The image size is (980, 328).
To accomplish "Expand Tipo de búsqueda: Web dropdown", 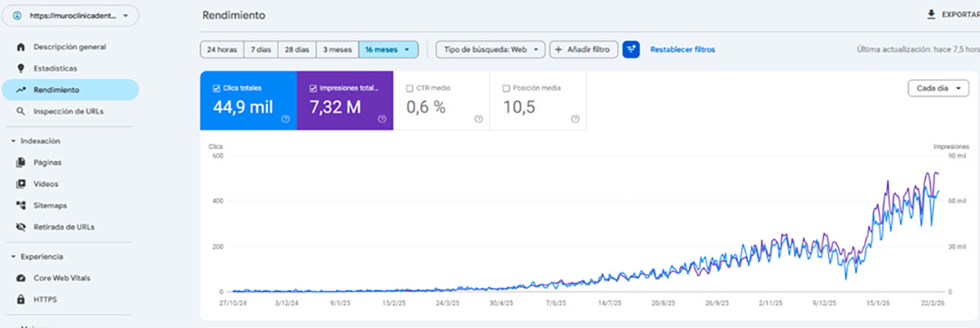I will coord(490,49).
